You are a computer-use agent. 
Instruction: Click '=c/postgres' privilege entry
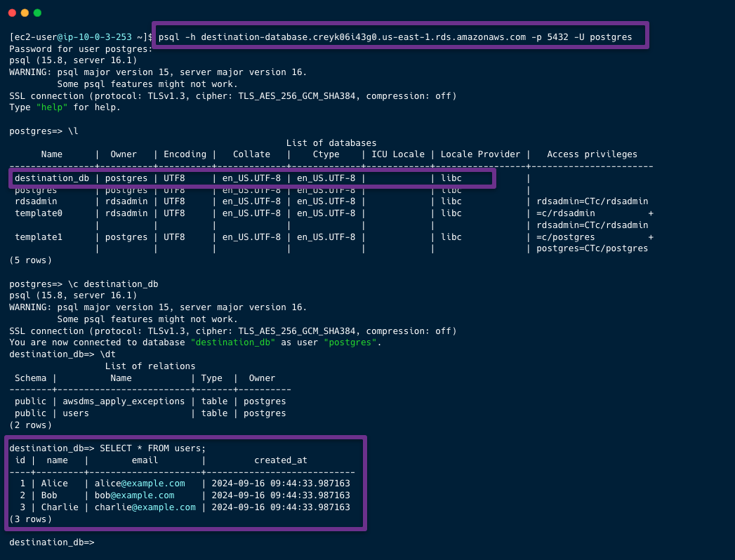[566, 237]
